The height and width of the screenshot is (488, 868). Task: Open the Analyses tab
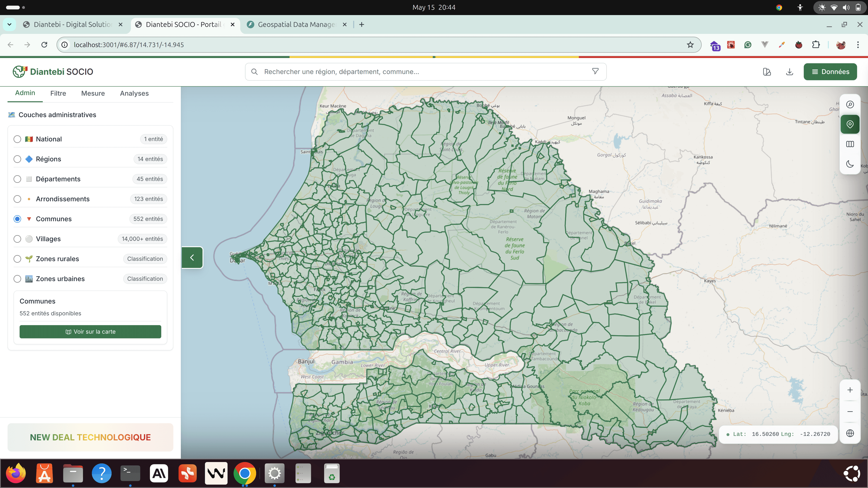(134, 93)
